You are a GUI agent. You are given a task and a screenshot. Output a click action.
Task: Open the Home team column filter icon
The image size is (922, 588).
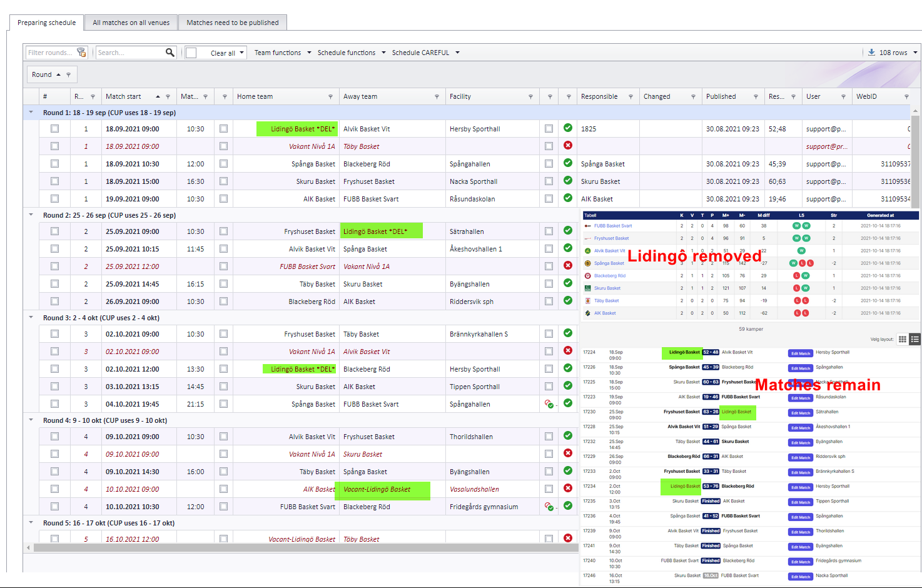[330, 96]
